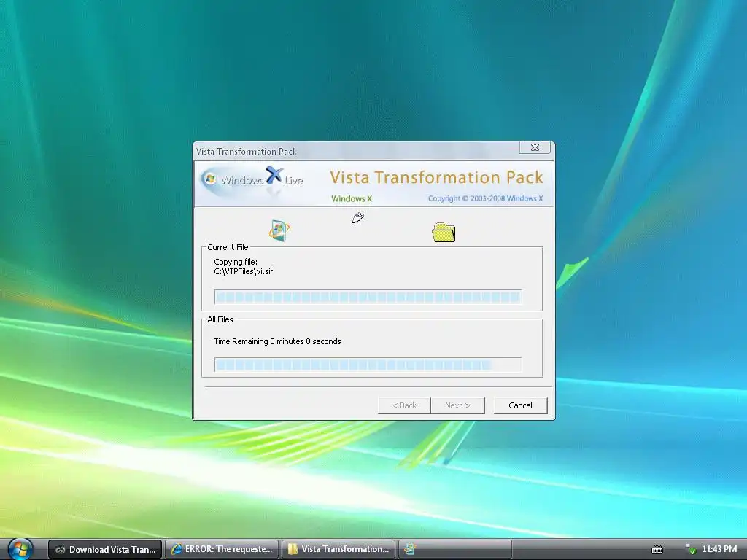Screen dimensions: 747x560
Task: Click the green Windows X text
Action: click(352, 198)
